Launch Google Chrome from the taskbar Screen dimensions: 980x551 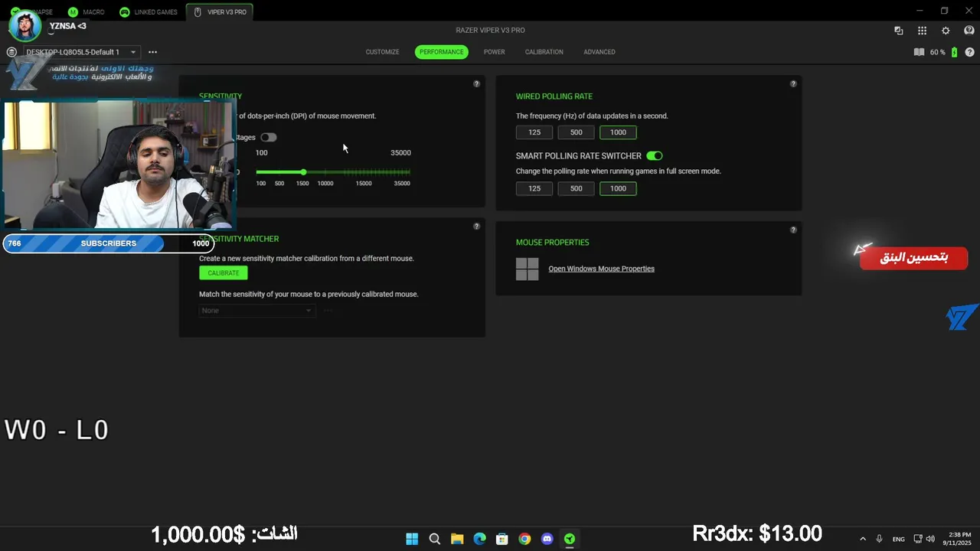524,539
